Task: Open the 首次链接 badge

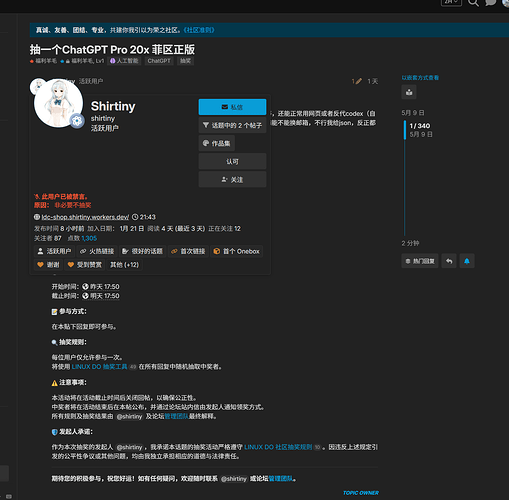Action: coord(188,251)
